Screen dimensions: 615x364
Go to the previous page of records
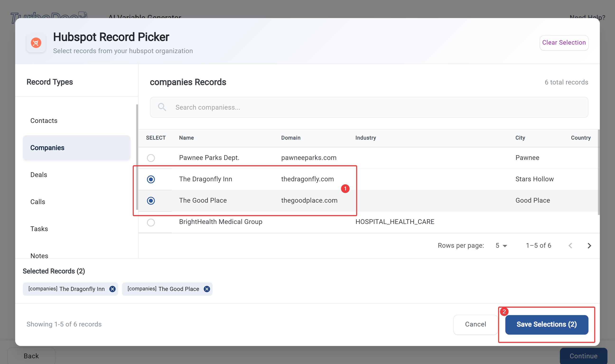[570, 246]
